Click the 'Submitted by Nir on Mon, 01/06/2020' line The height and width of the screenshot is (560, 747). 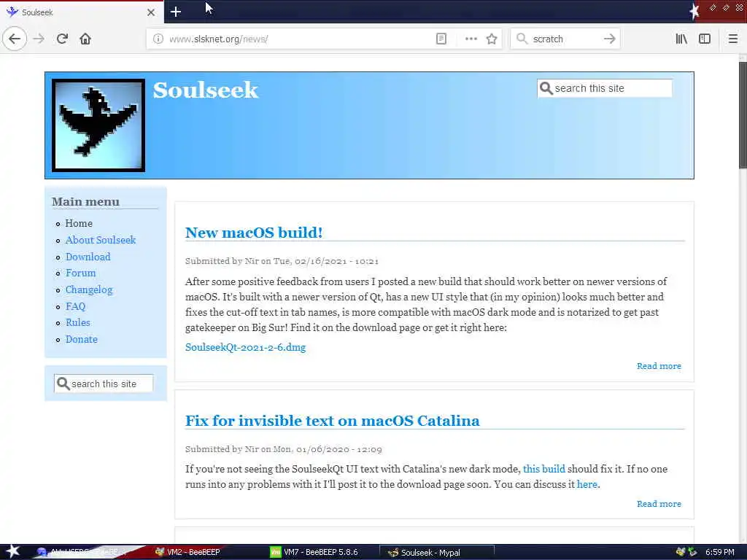pyautogui.click(x=284, y=449)
